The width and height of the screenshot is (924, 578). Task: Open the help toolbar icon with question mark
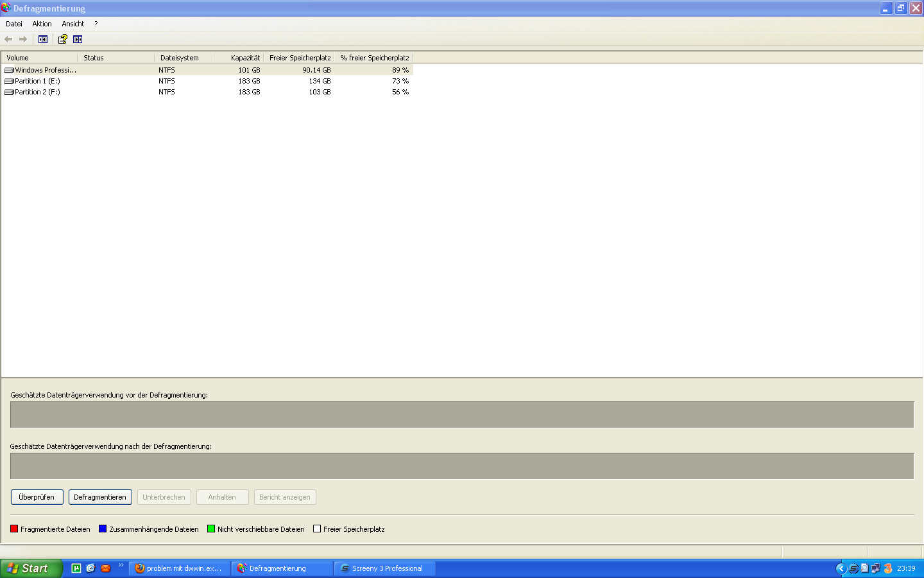tap(62, 39)
